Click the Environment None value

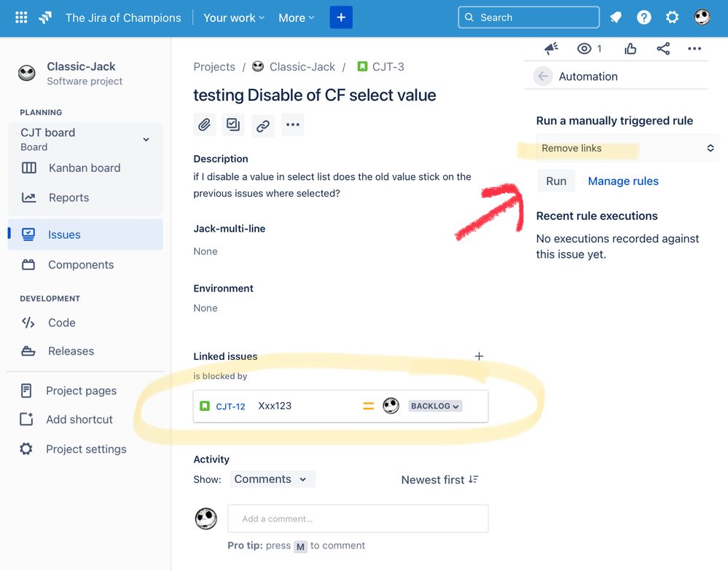(206, 308)
